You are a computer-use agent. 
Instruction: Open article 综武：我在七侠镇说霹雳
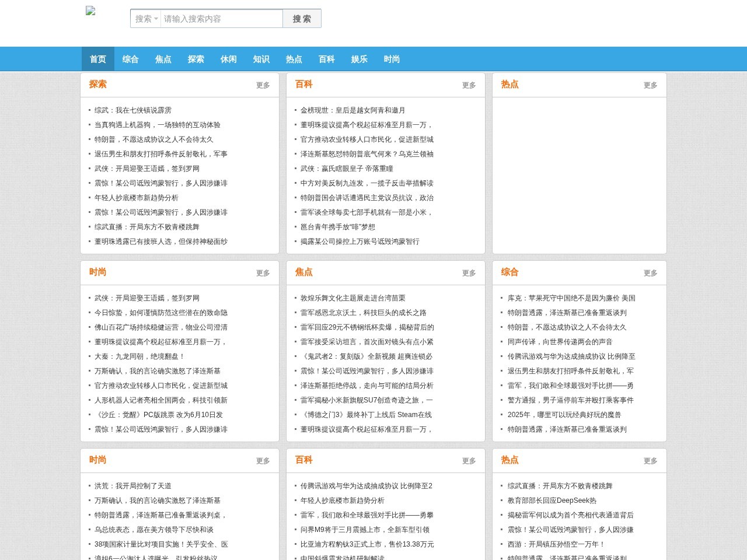[133, 110]
